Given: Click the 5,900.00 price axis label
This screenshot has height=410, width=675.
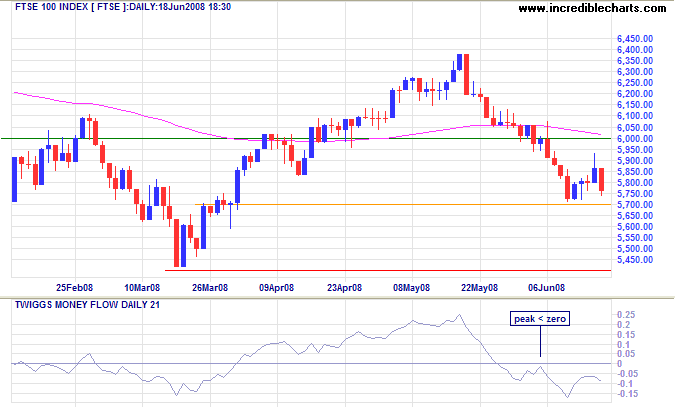Looking at the screenshot, I should click(x=635, y=161).
